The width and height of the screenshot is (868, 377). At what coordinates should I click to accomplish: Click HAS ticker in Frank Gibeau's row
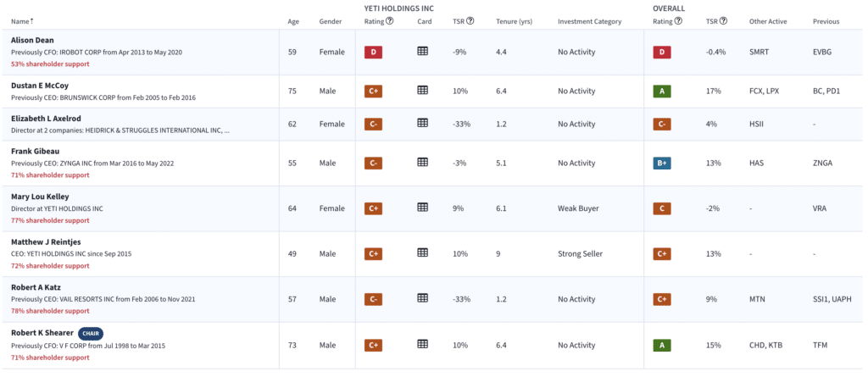755,164
